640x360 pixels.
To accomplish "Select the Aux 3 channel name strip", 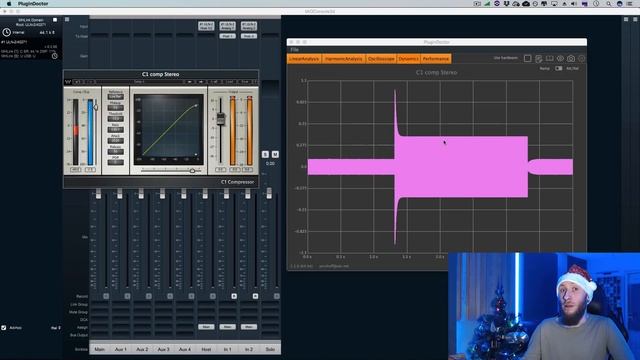I will pyautogui.click(x=163, y=349).
